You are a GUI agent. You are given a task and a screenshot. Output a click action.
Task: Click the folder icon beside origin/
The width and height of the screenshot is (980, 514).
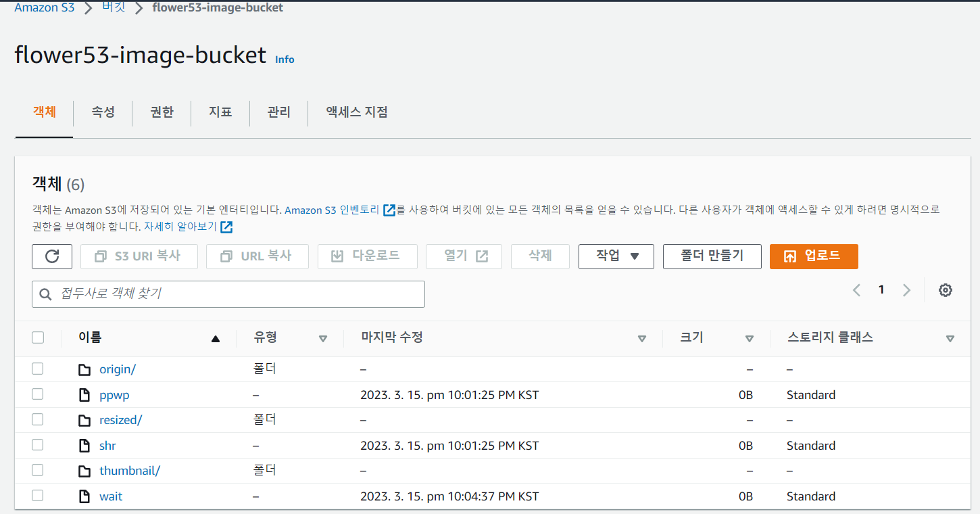click(x=84, y=370)
